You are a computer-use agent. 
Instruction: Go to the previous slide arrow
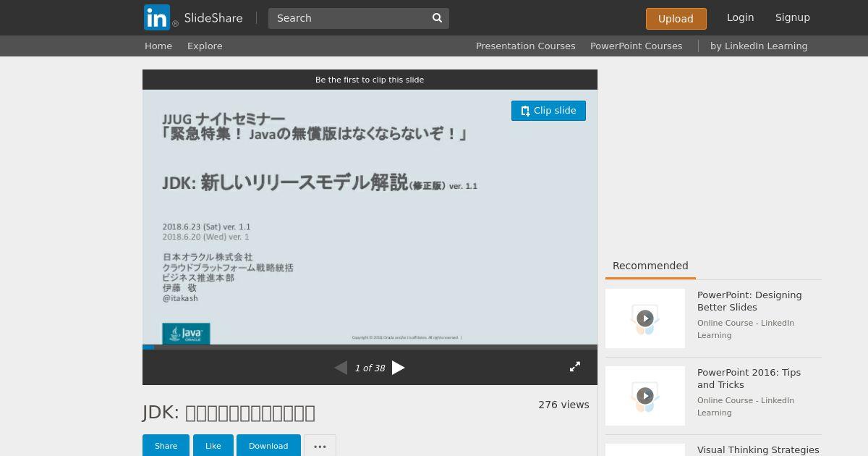pyautogui.click(x=341, y=368)
